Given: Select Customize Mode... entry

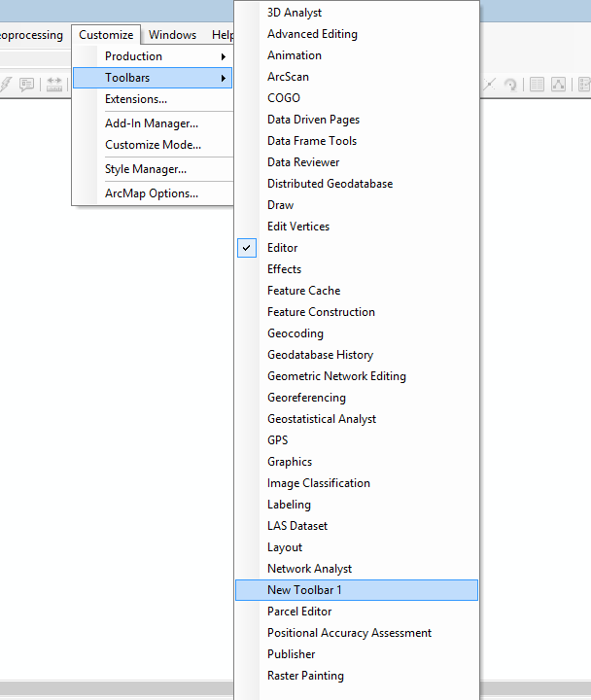Looking at the screenshot, I should point(153,145).
